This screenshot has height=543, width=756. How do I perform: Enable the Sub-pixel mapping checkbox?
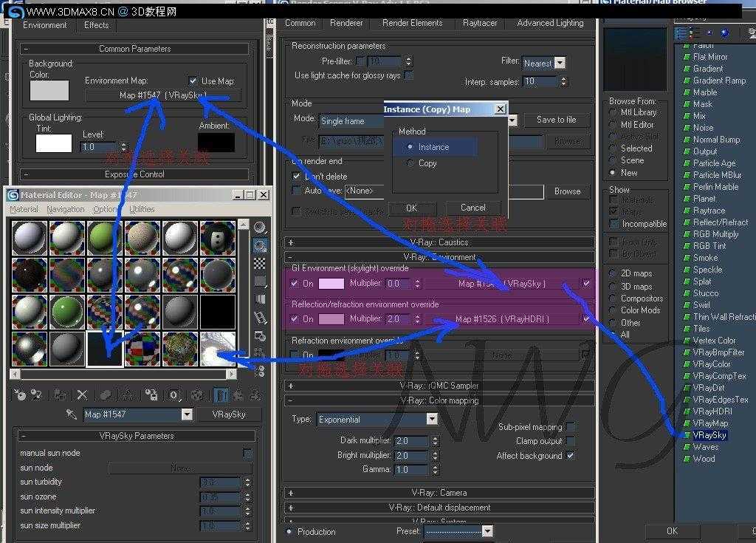tap(571, 427)
